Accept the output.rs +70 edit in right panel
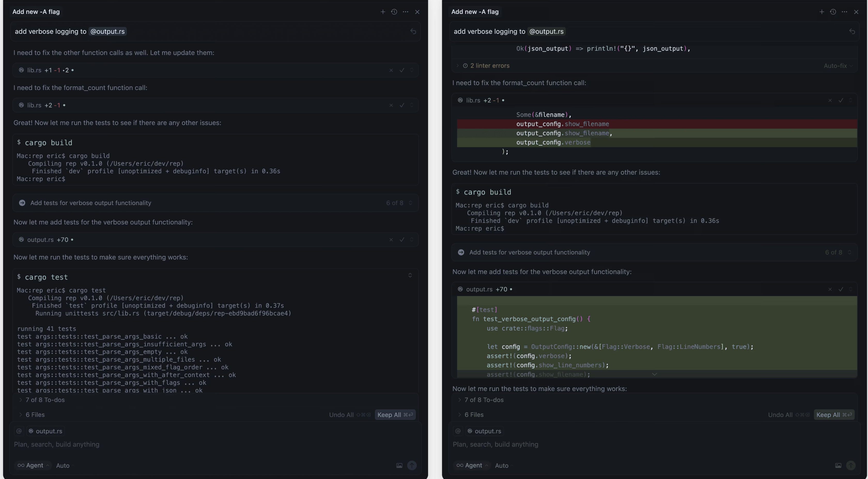Viewport: 868px width, 479px height. (841, 290)
